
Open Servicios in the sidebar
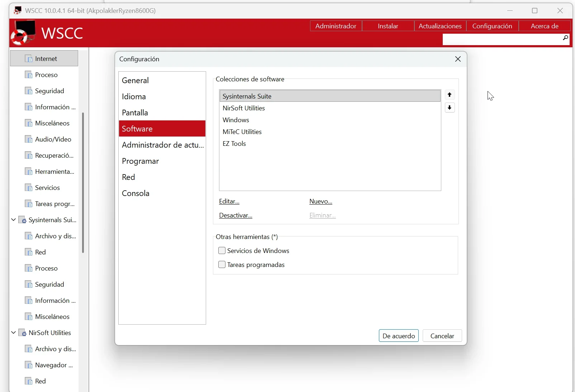click(47, 188)
